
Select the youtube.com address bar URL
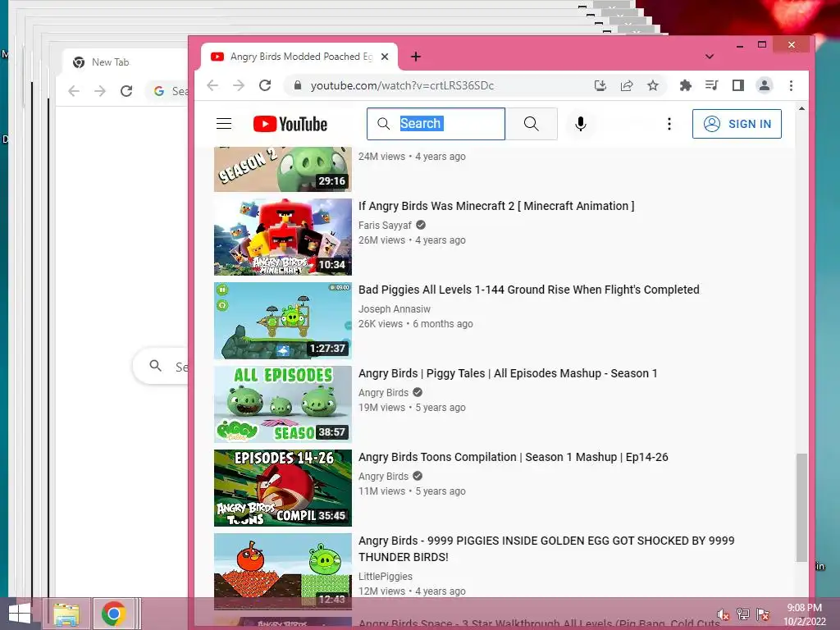pyautogui.click(x=402, y=85)
